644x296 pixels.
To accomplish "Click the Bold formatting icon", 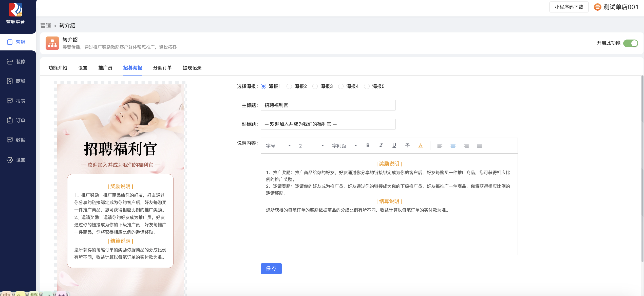I will click(x=368, y=145).
